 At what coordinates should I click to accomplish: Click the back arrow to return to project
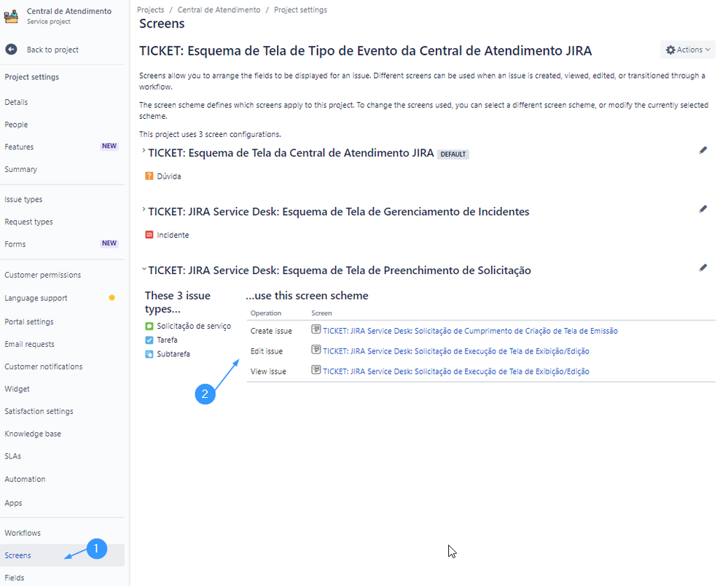[12, 49]
